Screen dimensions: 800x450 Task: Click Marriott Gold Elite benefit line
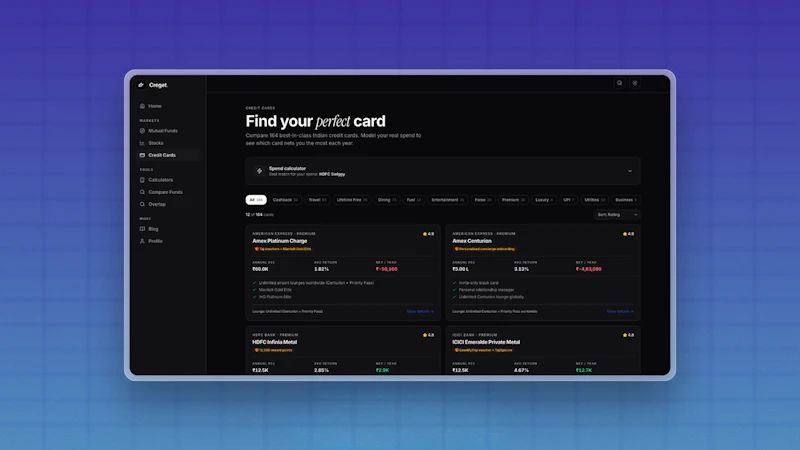275,290
